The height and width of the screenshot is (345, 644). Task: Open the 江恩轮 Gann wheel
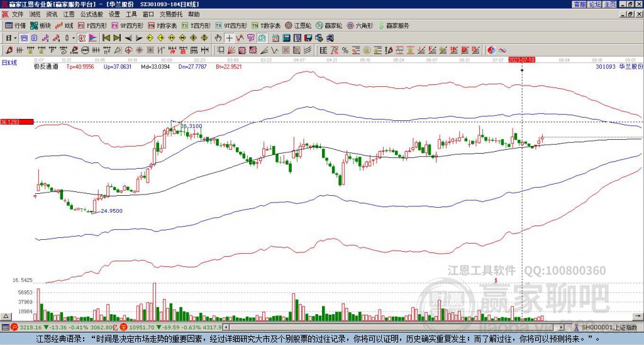click(299, 25)
